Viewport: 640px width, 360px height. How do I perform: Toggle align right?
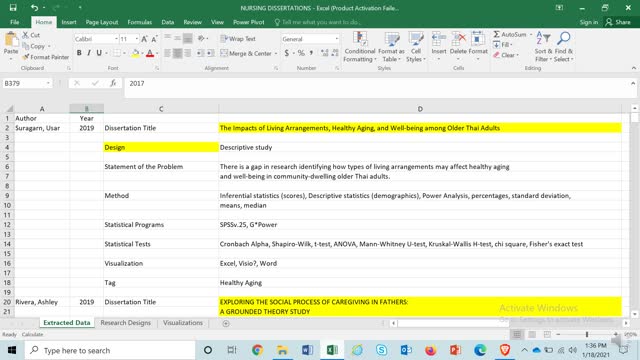[x=188, y=53]
